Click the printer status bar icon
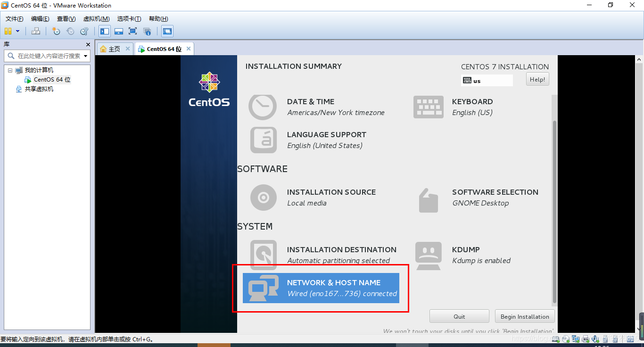Image resolution: width=644 pixels, height=347 pixels. click(586, 339)
